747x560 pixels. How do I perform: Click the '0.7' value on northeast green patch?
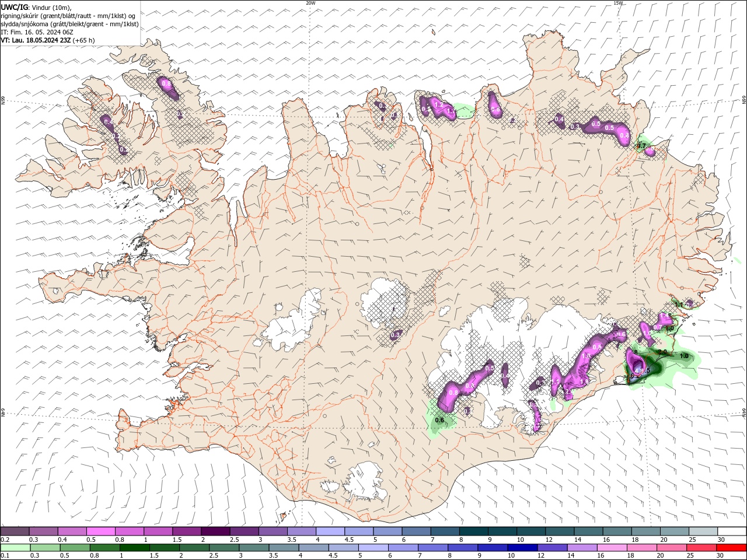point(643,145)
